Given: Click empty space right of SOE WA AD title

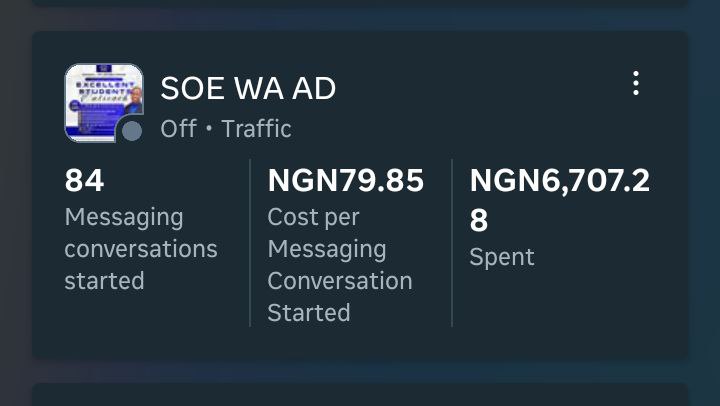Looking at the screenshot, I should tap(470, 89).
